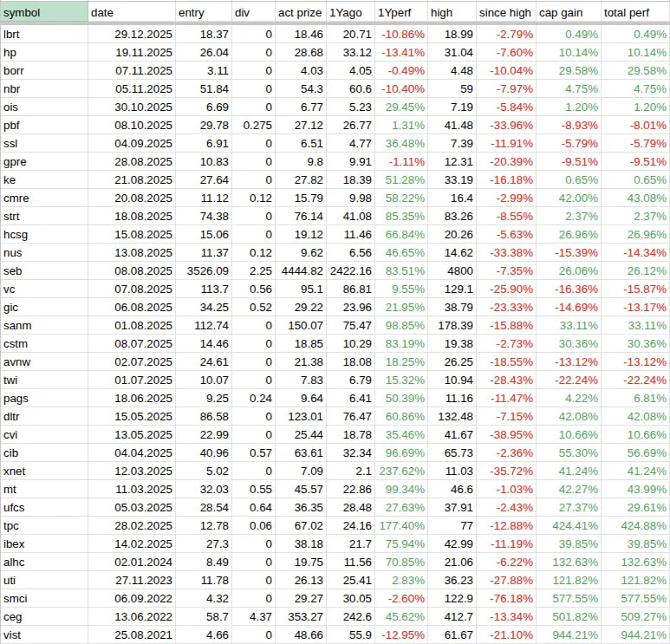Click xnet 1Yperf value 237.62%
The height and width of the screenshot is (644, 670).
click(400, 471)
